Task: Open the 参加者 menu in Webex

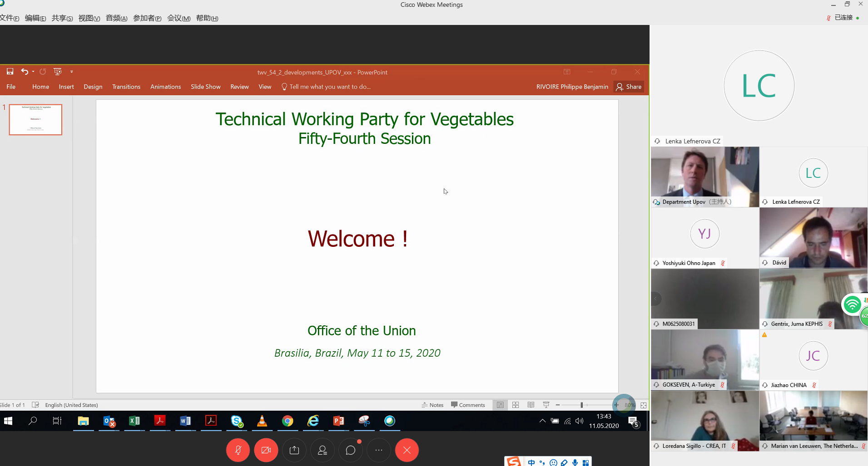Action: [x=147, y=18]
